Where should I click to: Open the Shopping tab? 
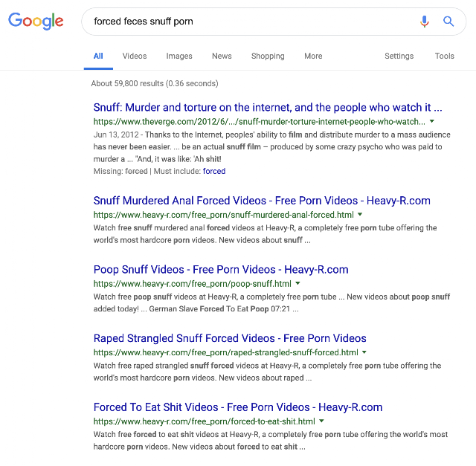pos(268,56)
